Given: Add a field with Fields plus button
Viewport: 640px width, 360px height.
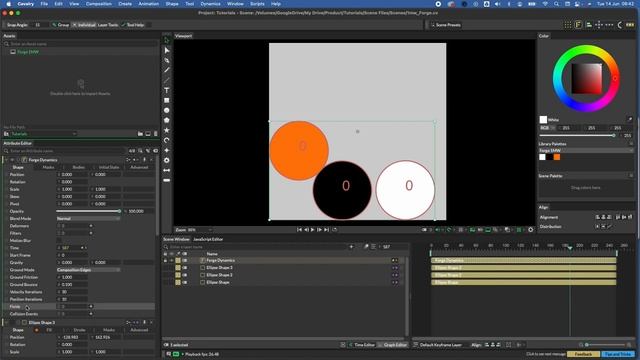Looking at the screenshot, I should point(91,307).
